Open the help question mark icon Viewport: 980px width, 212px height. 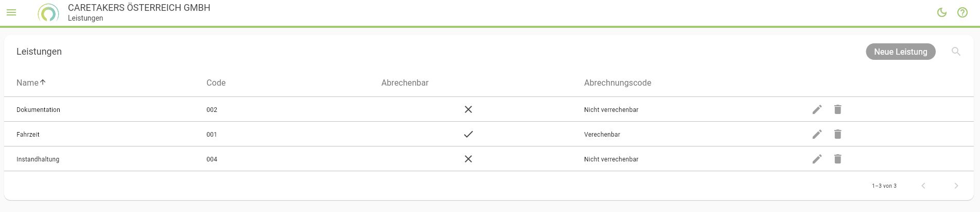[962, 12]
